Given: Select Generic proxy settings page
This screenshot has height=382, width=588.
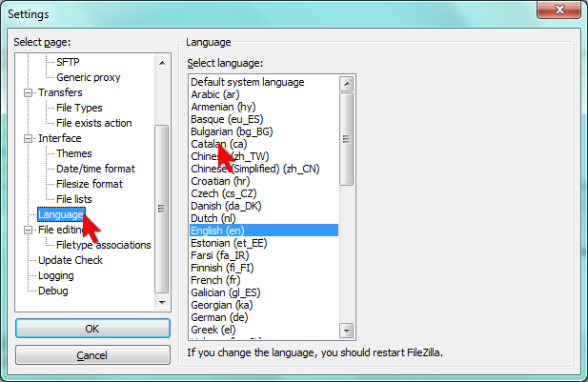Looking at the screenshot, I should pos(89,77).
